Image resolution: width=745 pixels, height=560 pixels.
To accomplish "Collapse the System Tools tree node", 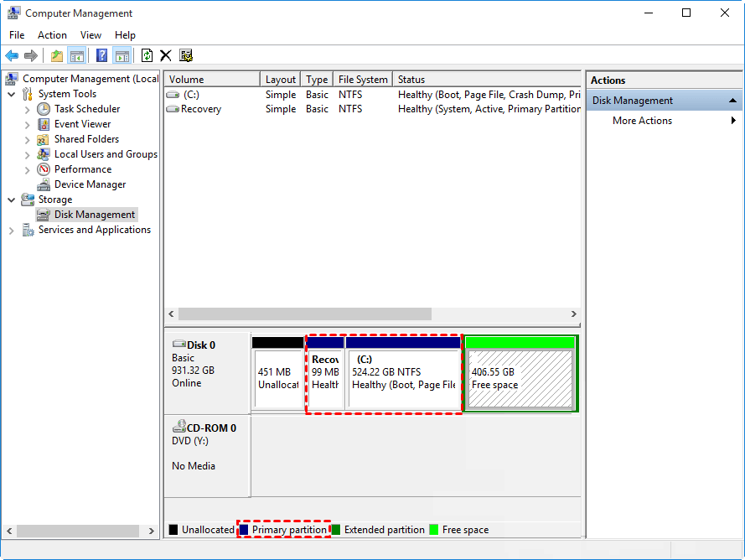I will point(12,94).
